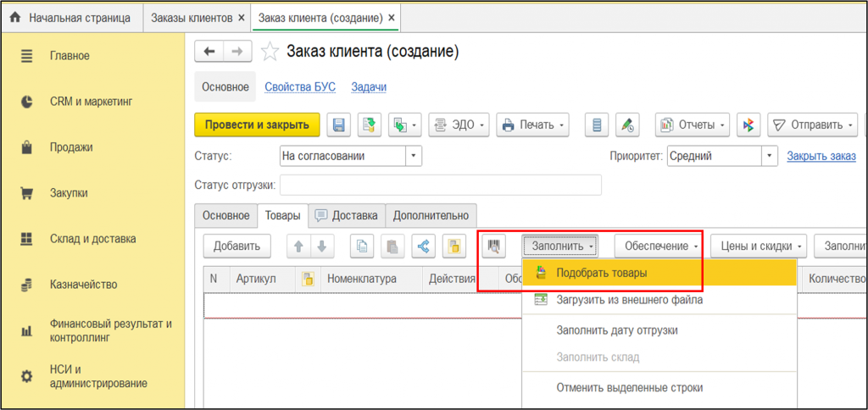Screen dimensions: 868x410
Task: Click Провести и закрыть button
Action: point(257,125)
